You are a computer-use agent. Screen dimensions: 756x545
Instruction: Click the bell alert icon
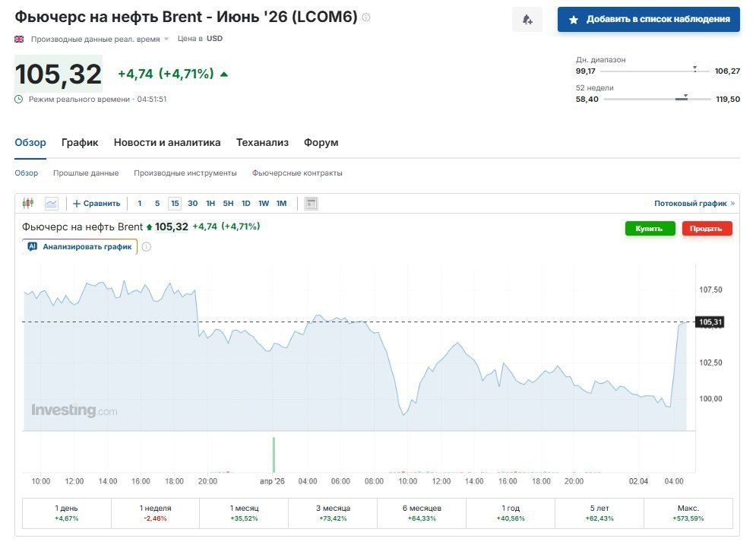527,20
